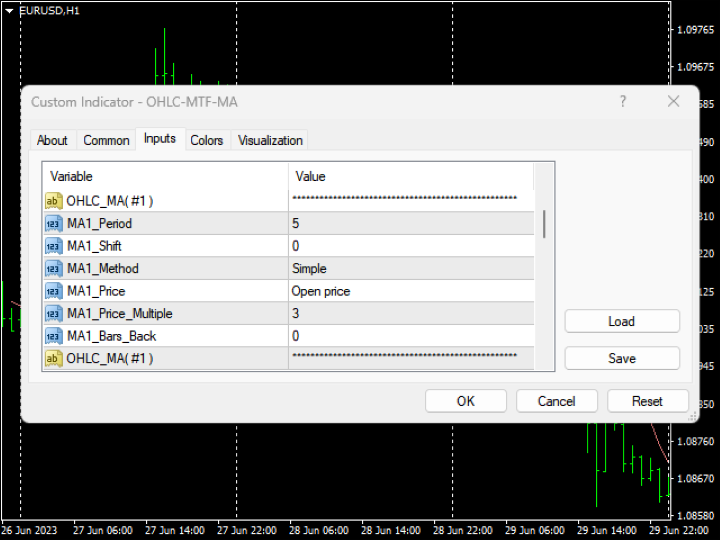The height and width of the screenshot is (540, 720).
Task: Click the inputs list vertical scrollbar thumb
Action: [x=544, y=224]
